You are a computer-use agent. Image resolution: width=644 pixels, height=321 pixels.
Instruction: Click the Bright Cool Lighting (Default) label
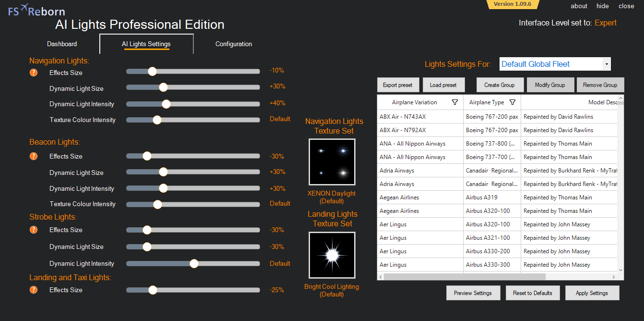(x=332, y=290)
